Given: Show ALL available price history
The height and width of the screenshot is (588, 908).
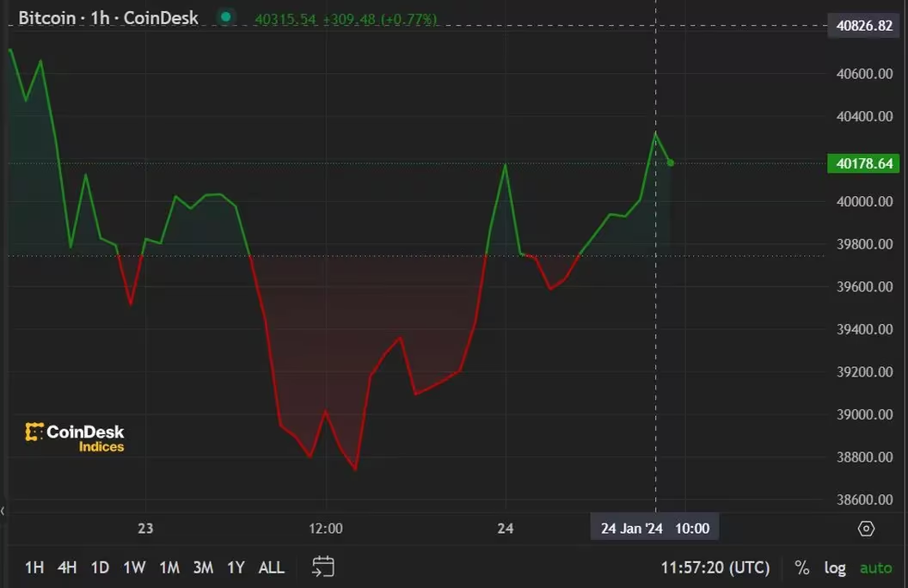Looking at the screenshot, I should pos(271,567).
